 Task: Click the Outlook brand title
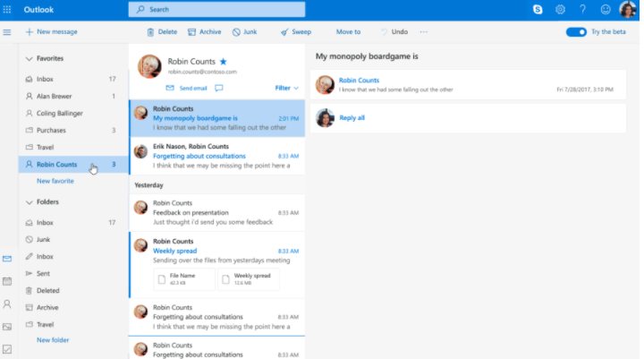(x=38, y=10)
